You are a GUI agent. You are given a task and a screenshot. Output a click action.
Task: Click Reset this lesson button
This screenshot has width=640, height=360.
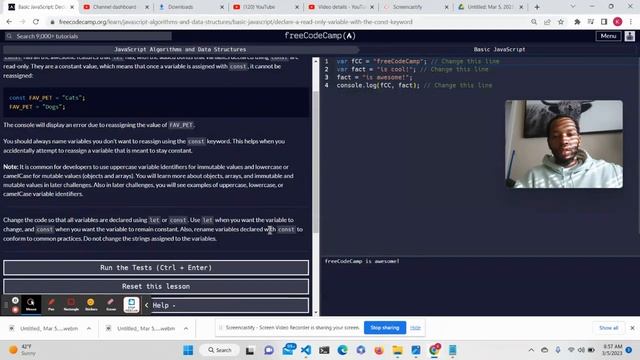point(156,287)
